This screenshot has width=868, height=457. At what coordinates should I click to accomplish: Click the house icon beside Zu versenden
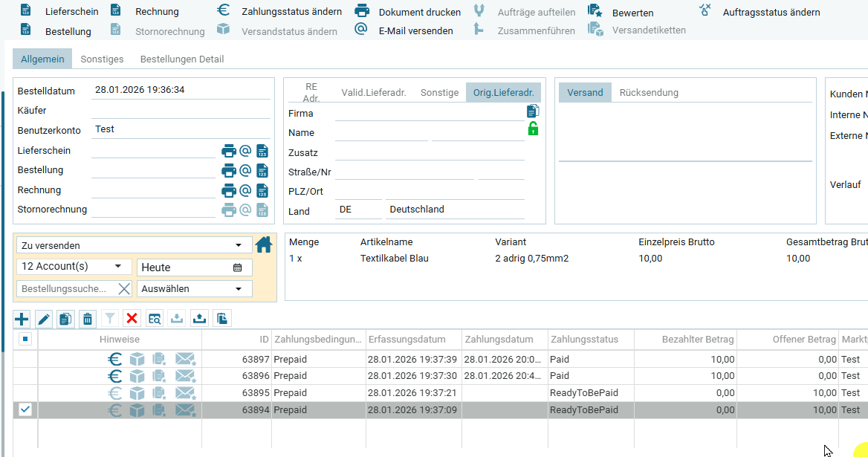click(264, 244)
